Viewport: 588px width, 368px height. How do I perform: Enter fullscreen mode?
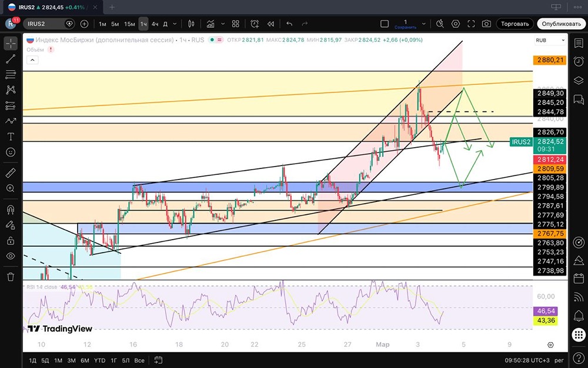point(471,24)
